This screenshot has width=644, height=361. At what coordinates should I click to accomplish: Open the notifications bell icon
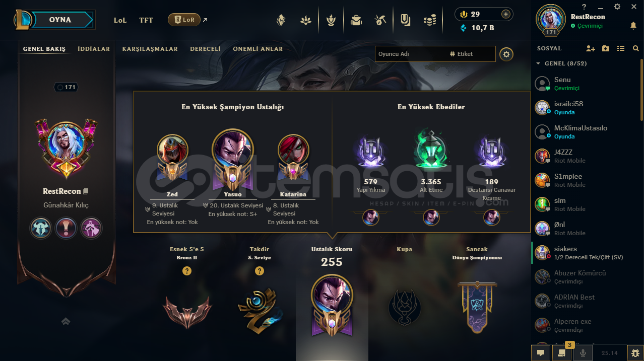point(633,26)
